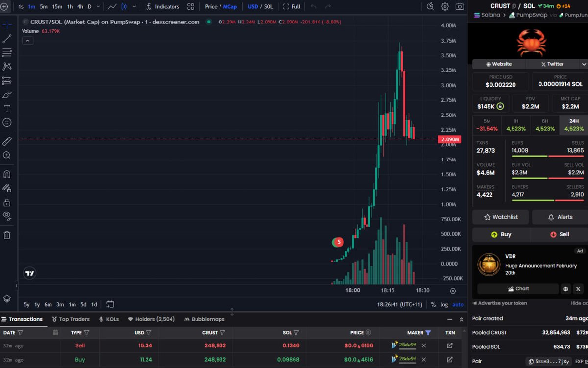Viewport: 588px width, 368px height.
Task: Minimize the transactions panel
Action: 450,319
